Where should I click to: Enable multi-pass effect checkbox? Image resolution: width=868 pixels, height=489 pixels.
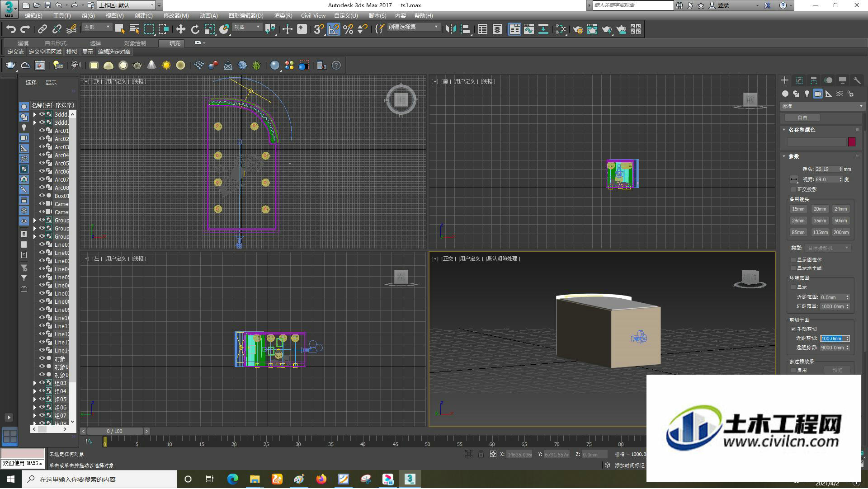point(793,370)
